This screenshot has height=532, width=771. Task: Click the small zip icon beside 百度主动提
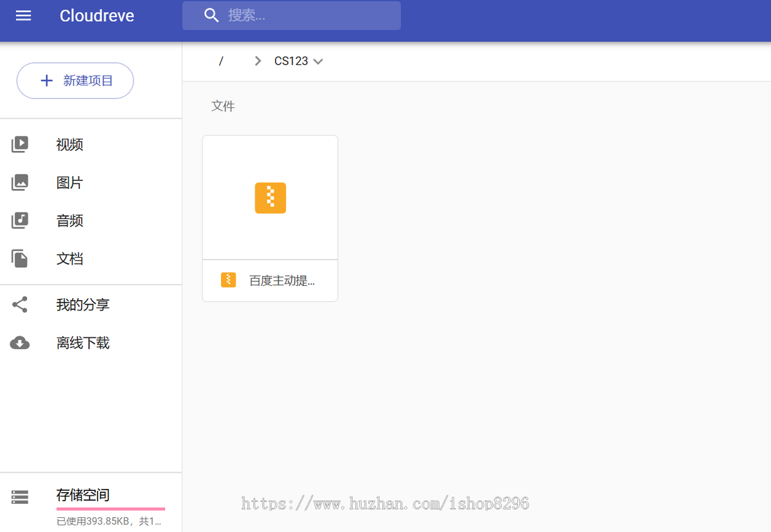click(x=228, y=280)
